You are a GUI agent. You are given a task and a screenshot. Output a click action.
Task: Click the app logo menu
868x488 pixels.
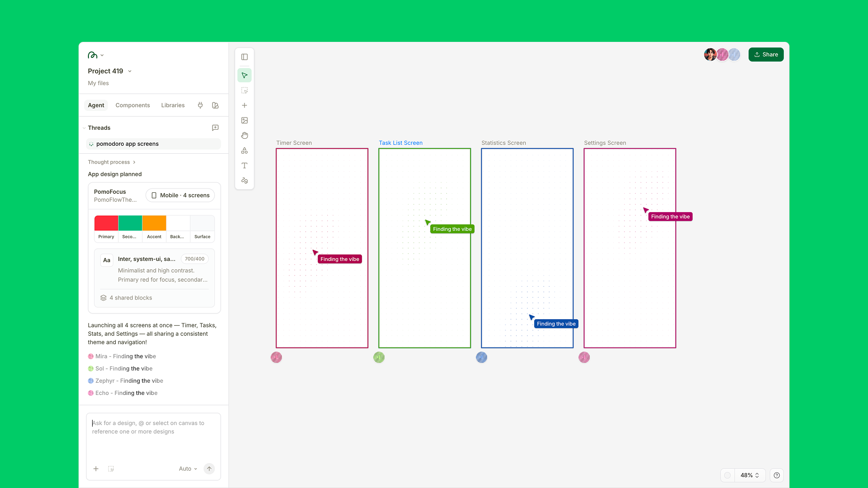tap(96, 55)
